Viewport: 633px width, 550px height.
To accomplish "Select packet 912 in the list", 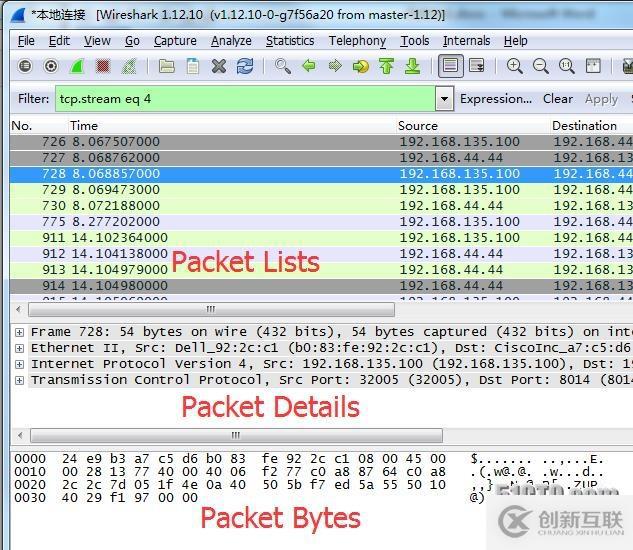I will 321,254.
